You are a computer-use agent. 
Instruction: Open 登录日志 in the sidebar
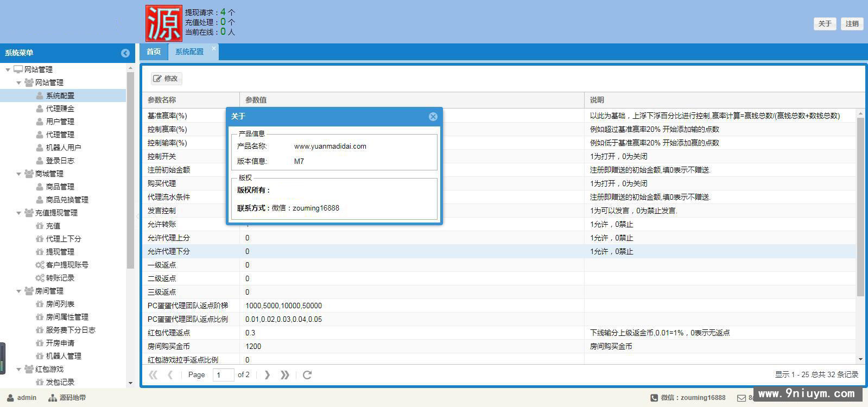tap(60, 161)
